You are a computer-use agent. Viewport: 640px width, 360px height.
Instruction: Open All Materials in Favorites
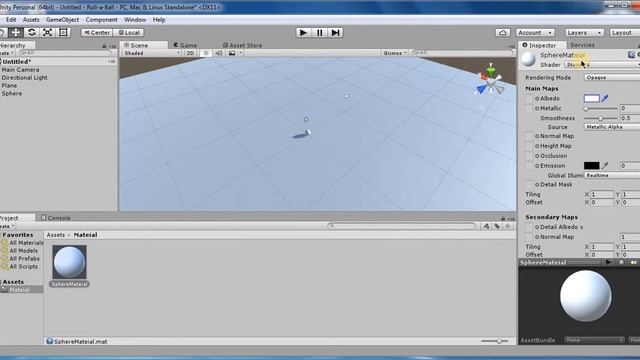point(26,243)
